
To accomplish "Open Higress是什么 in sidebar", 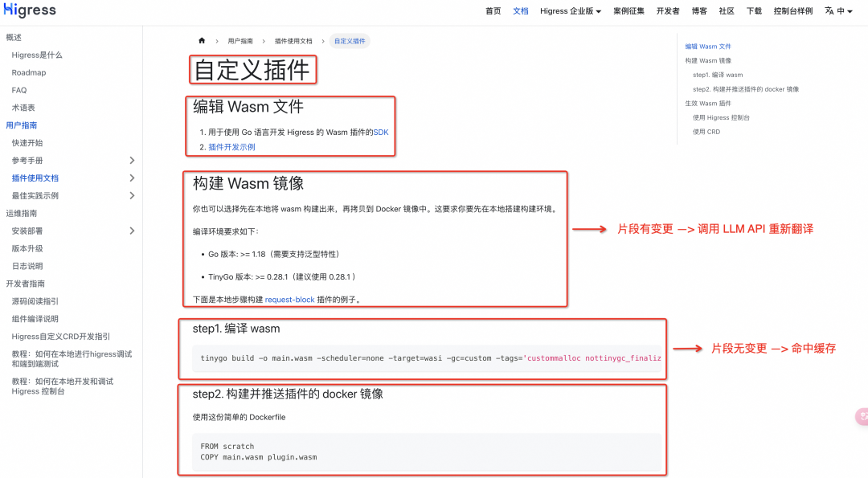I will click(37, 55).
